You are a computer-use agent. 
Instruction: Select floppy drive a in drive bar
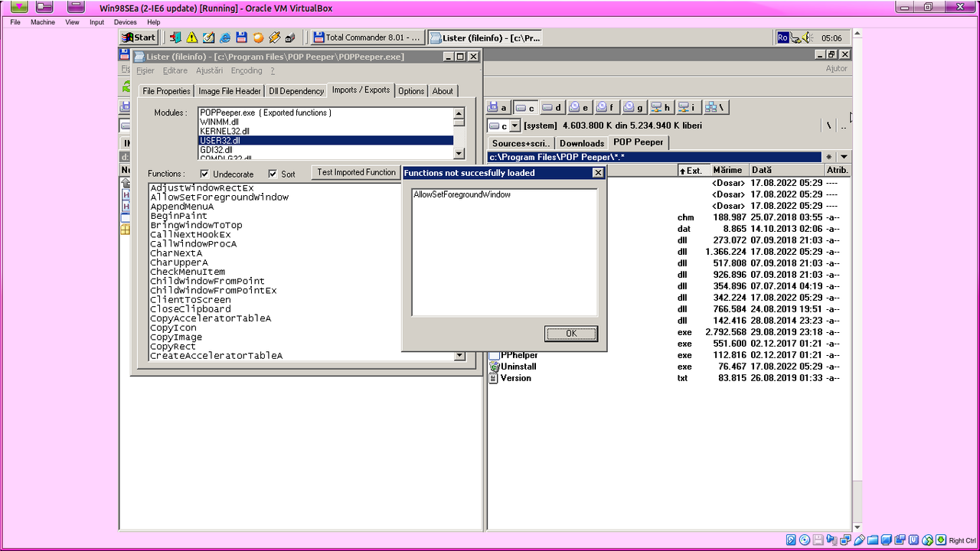498,107
